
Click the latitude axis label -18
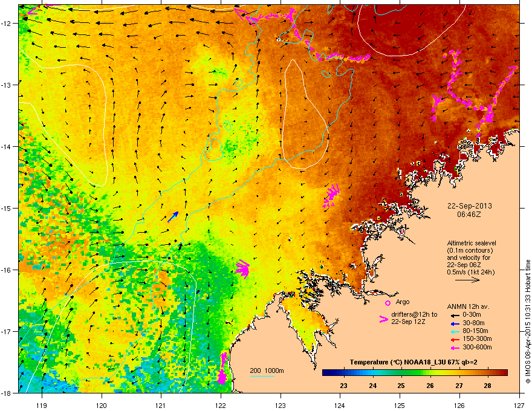6,393
